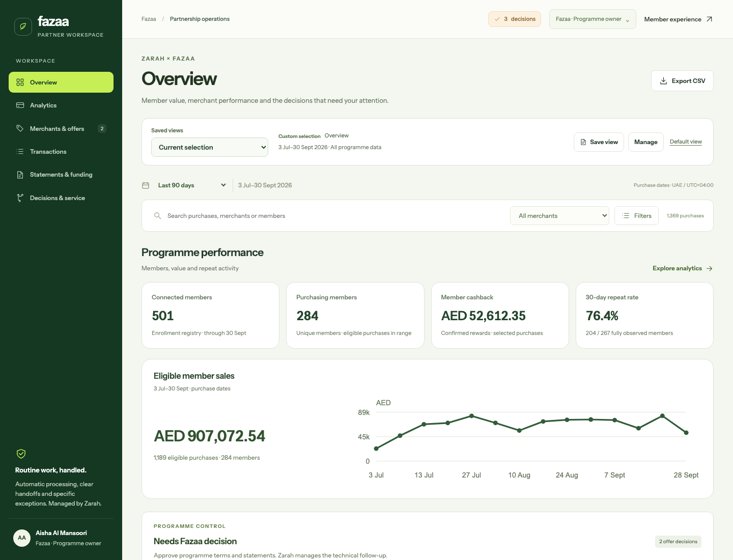The image size is (733, 560).
Task: Click the download icon on Export CSV
Action: coord(663,81)
